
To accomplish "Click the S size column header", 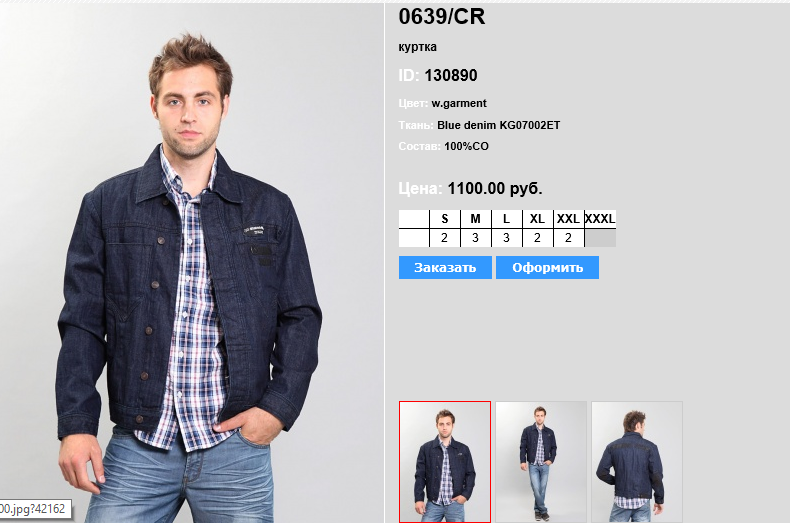I will pyautogui.click(x=444, y=219).
